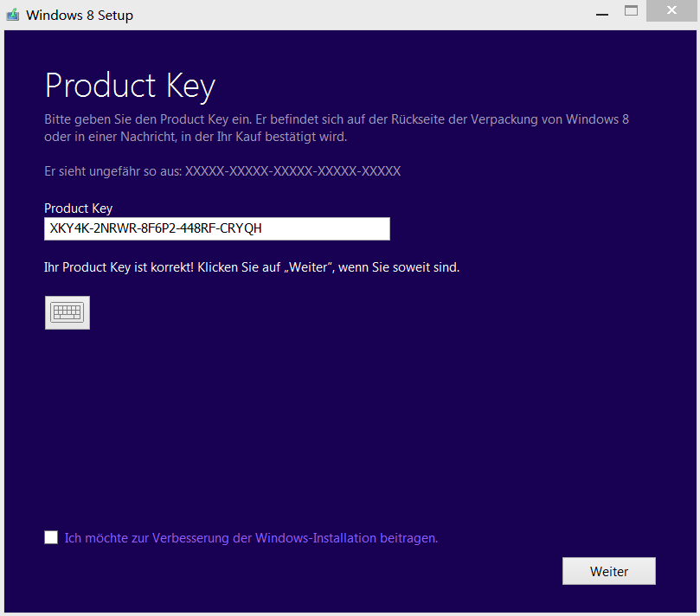
Task: Click the 'Ich möchte zur Verbesserung' link text
Action: pos(251,538)
